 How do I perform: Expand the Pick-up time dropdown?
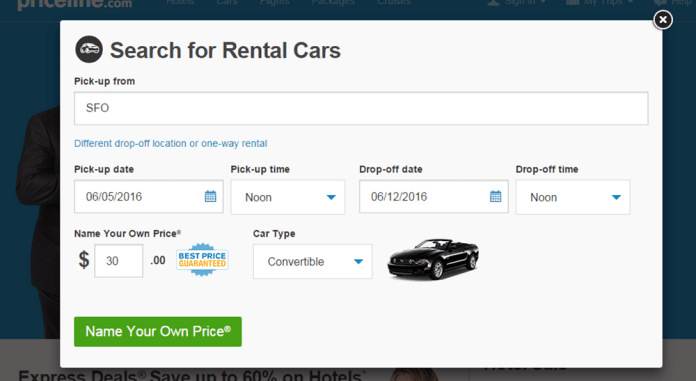pos(288,197)
